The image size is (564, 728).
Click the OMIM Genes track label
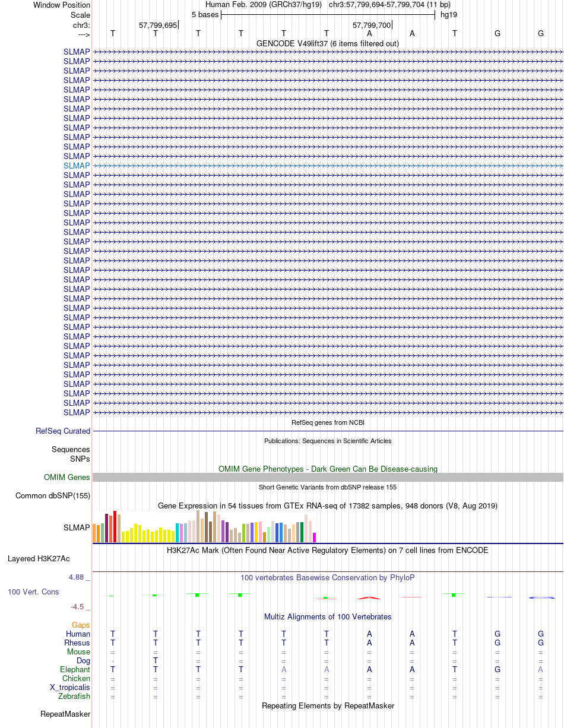click(x=67, y=477)
